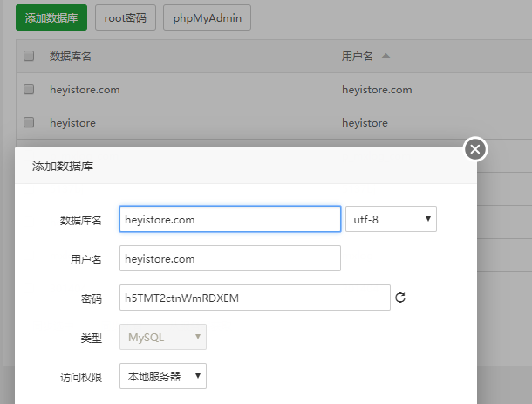Open the MySQL 类型 dropdown
The image size is (532, 404).
pyautogui.click(x=163, y=337)
